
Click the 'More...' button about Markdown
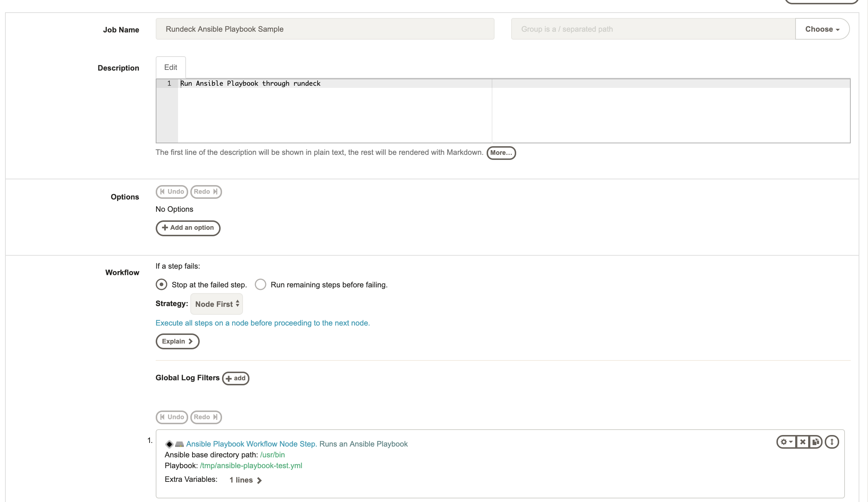[x=501, y=153]
